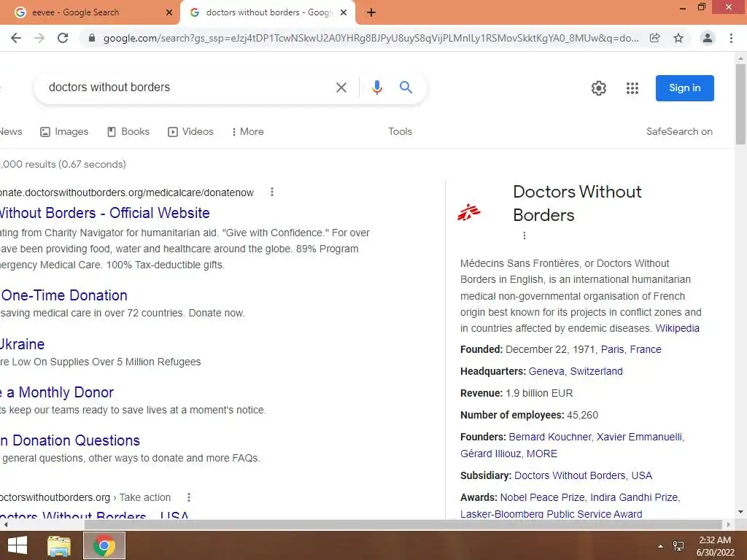Switch to Books results
The width and height of the screenshot is (747, 560).
point(128,131)
